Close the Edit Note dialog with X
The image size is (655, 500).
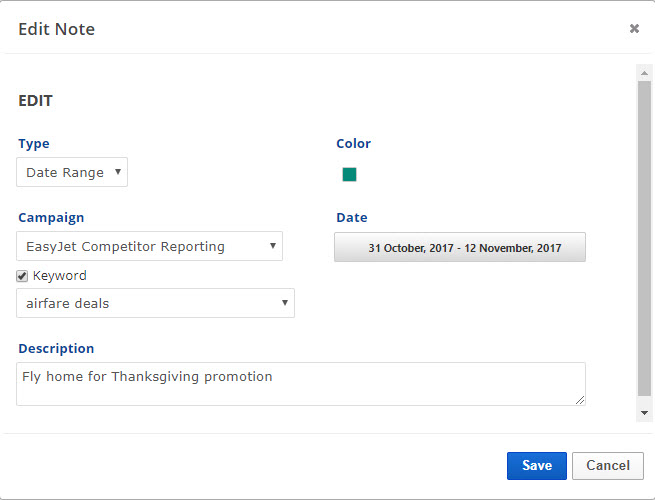[x=634, y=29]
